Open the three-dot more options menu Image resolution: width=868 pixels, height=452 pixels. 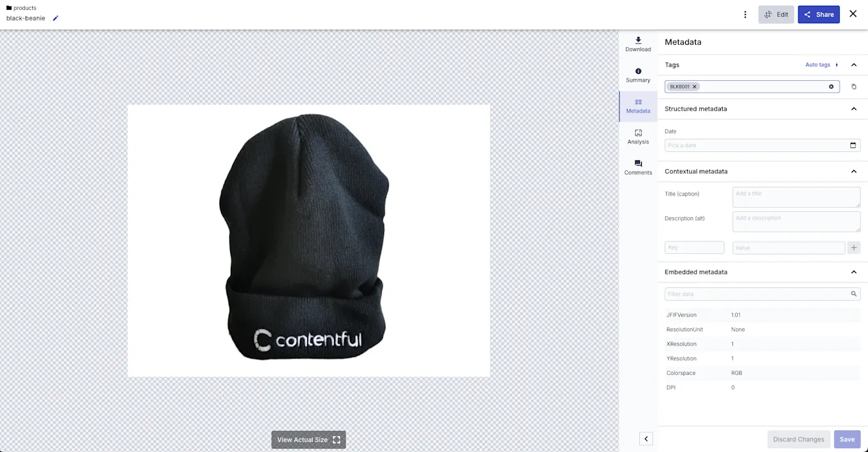click(x=745, y=14)
